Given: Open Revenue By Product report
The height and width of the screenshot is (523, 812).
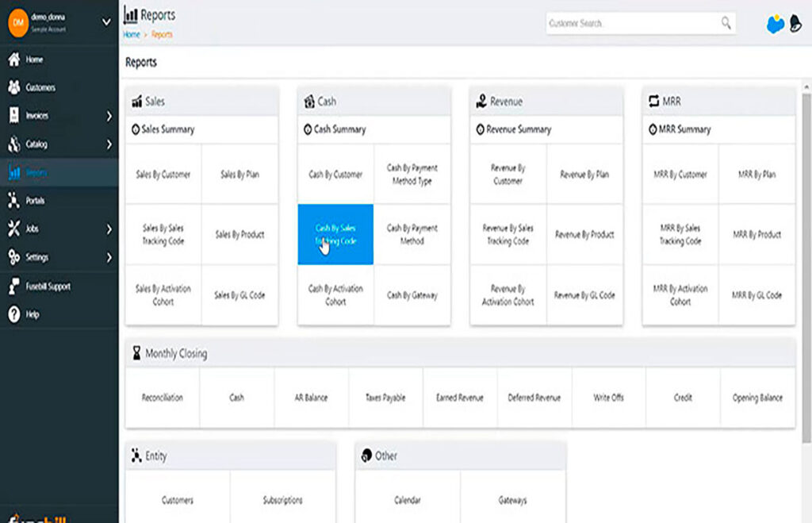Looking at the screenshot, I should (584, 234).
